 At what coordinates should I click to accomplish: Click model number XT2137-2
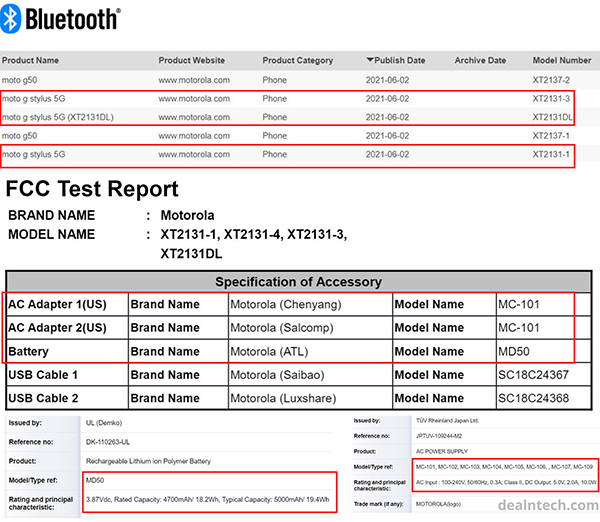pyautogui.click(x=551, y=80)
